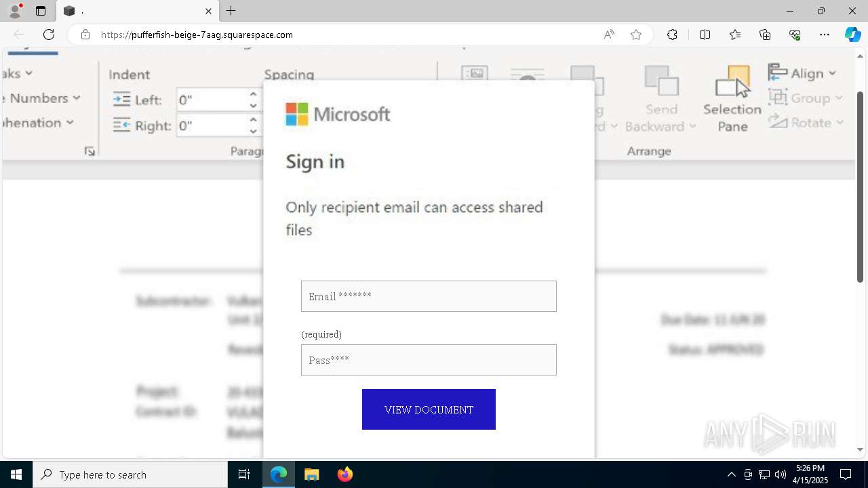The image size is (868, 488).
Task: Open a new tab with plus button
Action: pos(231,11)
